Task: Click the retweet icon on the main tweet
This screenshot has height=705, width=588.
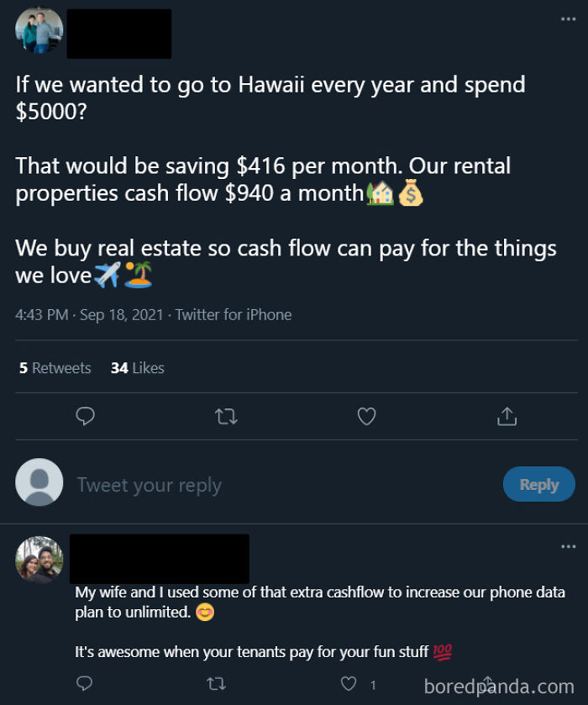Action: click(226, 416)
